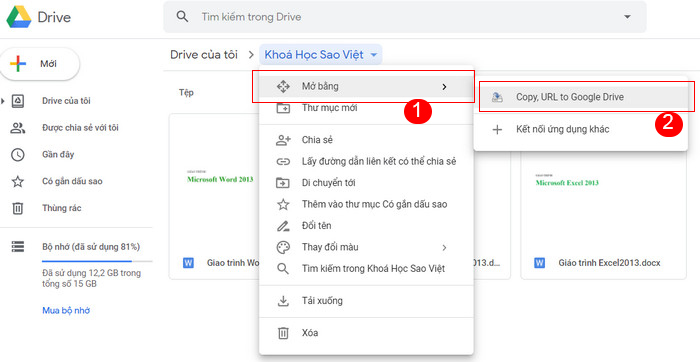700x362 pixels.
Task: Click the Google Drive logo icon
Action: click(x=19, y=17)
